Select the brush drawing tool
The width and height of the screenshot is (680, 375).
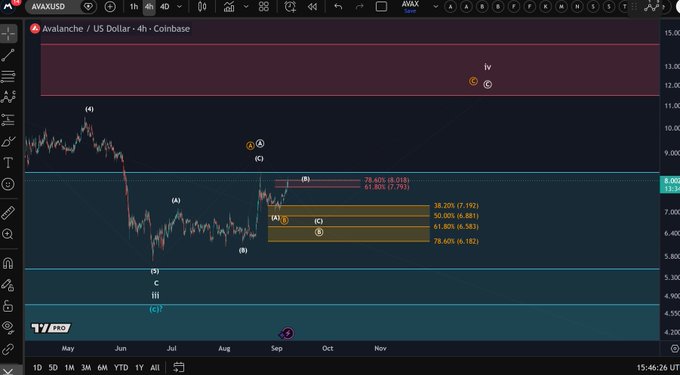pyautogui.click(x=8, y=142)
